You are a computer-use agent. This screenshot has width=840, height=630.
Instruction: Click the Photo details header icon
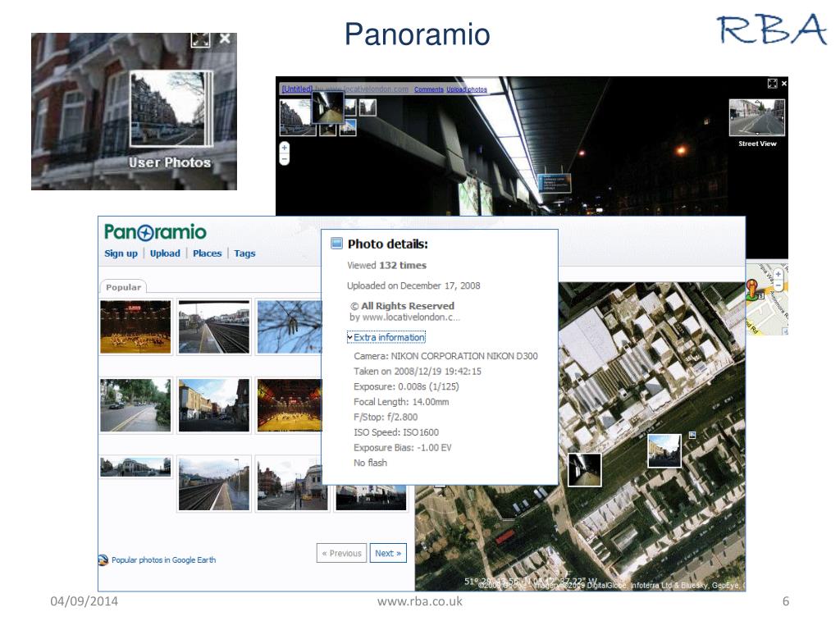coord(336,244)
